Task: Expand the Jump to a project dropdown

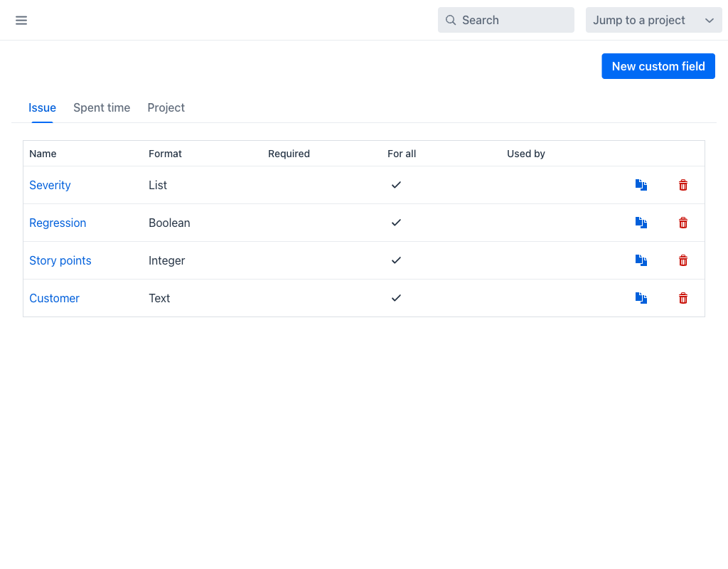Action: click(x=654, y=20)
